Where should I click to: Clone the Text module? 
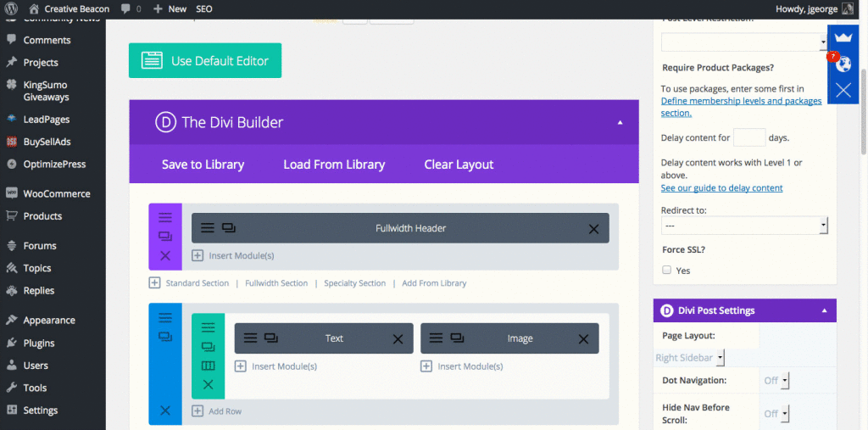[271, 338]
